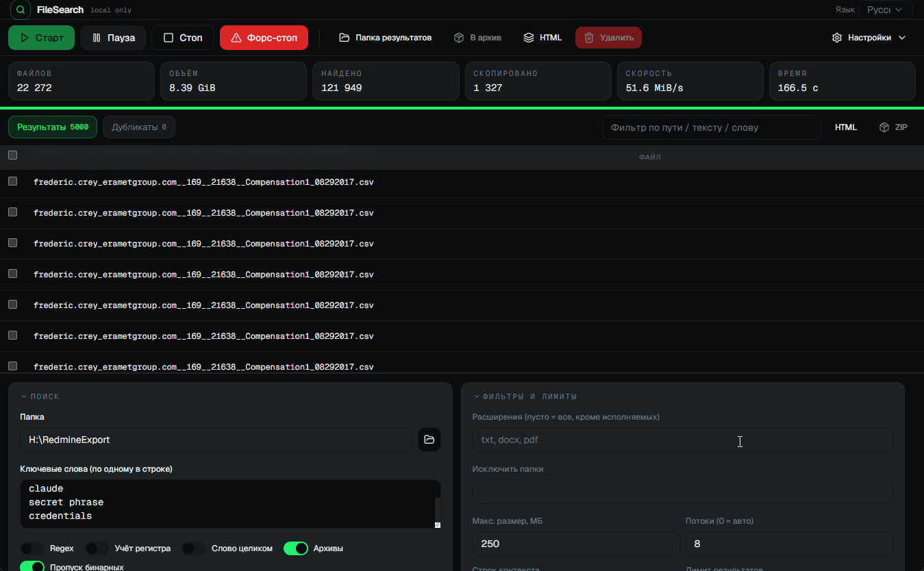Click the HTML export beside the filter
The height and width of the screenshot is (571, 924).
pyautogui.click(x=846, y=127)
